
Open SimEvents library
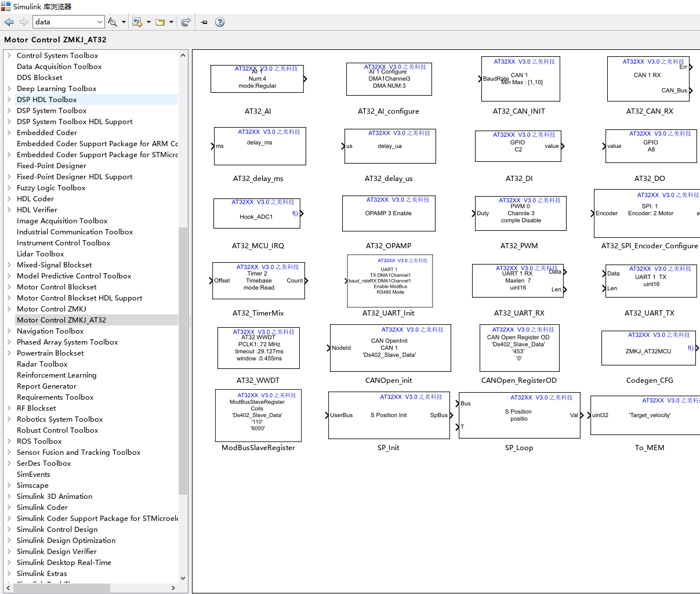click(34, 475)
